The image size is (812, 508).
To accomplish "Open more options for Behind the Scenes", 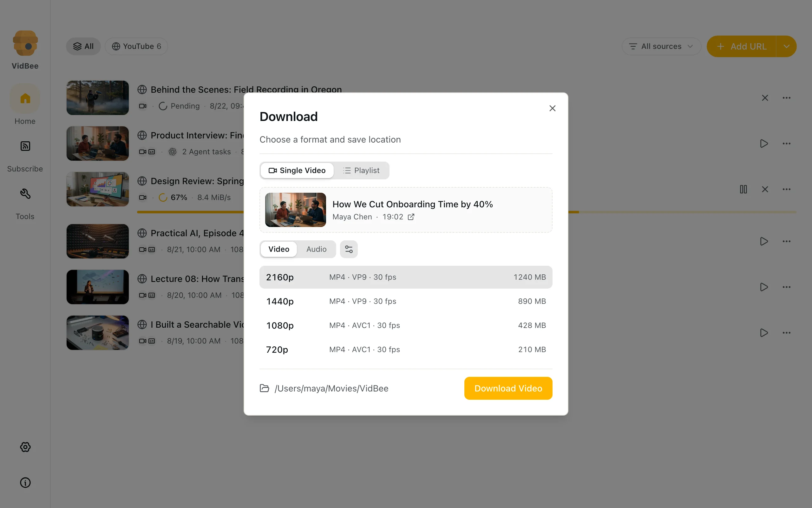I will click(x=786, y=98).
